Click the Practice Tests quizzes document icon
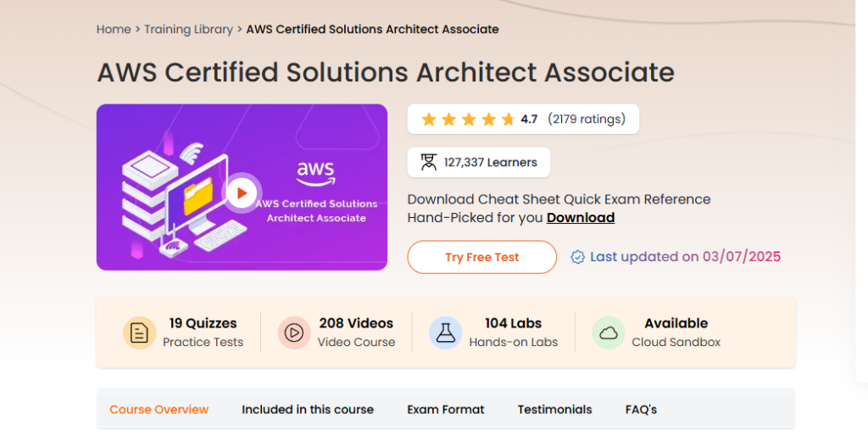The image size is (868, 436). [139, 333]
